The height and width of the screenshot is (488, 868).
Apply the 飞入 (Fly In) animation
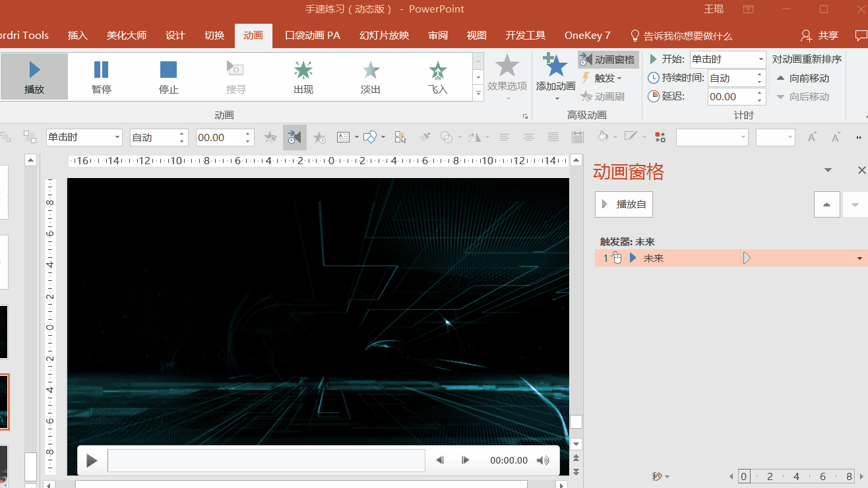(437, 76)
